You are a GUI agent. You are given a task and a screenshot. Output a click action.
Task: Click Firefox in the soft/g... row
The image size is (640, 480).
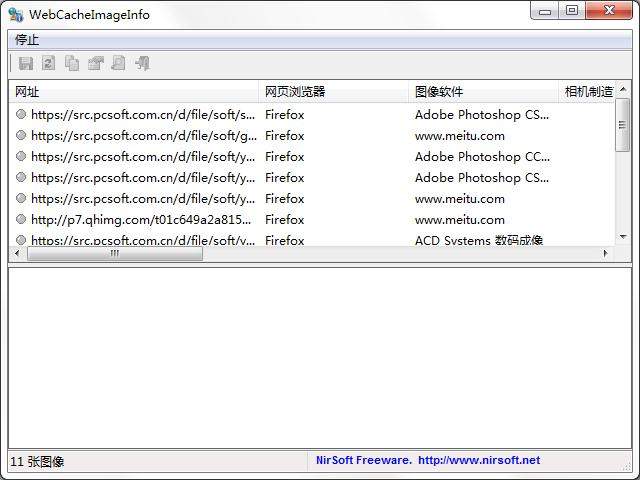pos(284,136)
